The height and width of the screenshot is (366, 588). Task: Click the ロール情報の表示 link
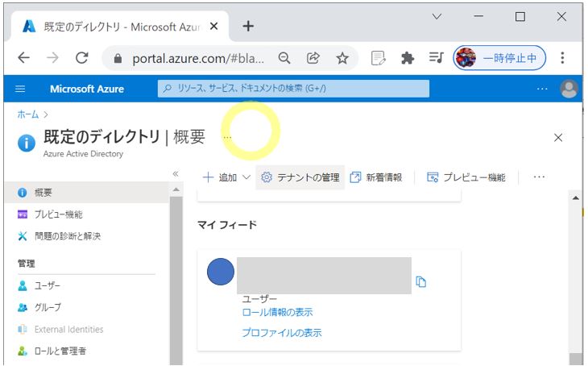pos(278,312)
